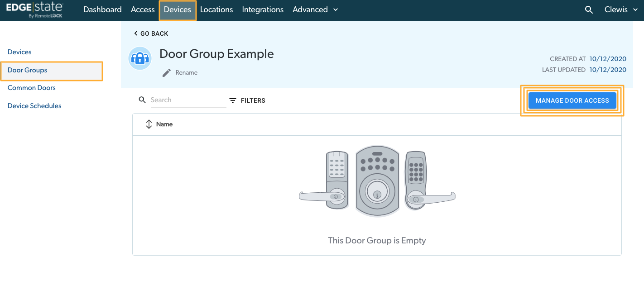Go to the Locations tab
Image resolution: width=644 pixels, height=290 pixels.
click(216, 10)
